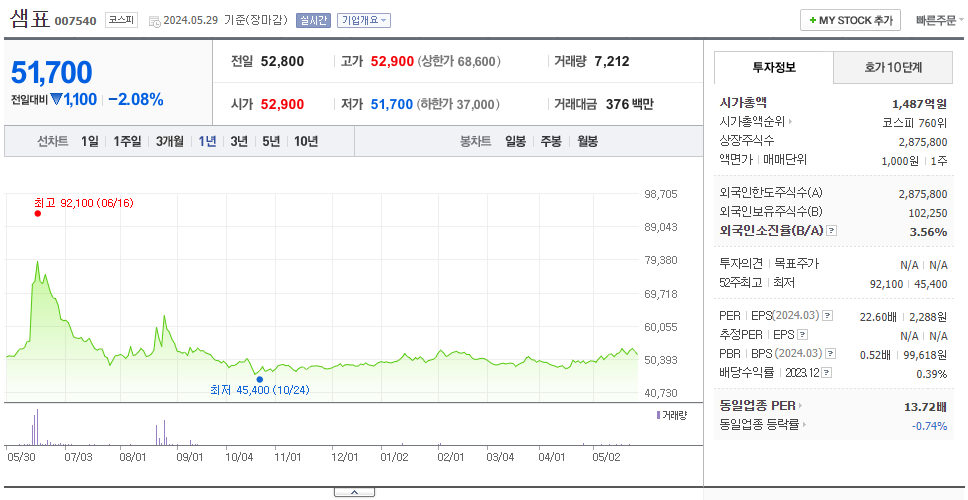Click the red highest price marker dot
968x500 pixels.
pyautogui.click(x=38, y=214)
